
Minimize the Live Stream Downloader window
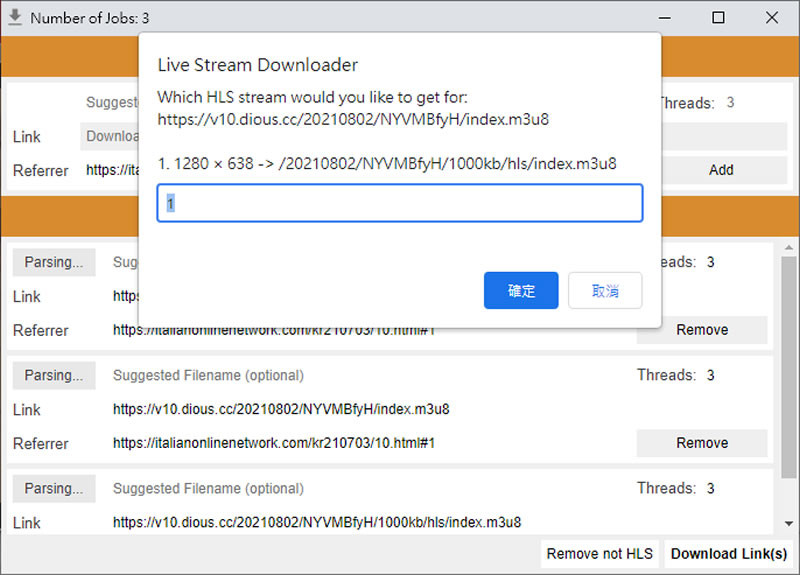pos(664,18)
